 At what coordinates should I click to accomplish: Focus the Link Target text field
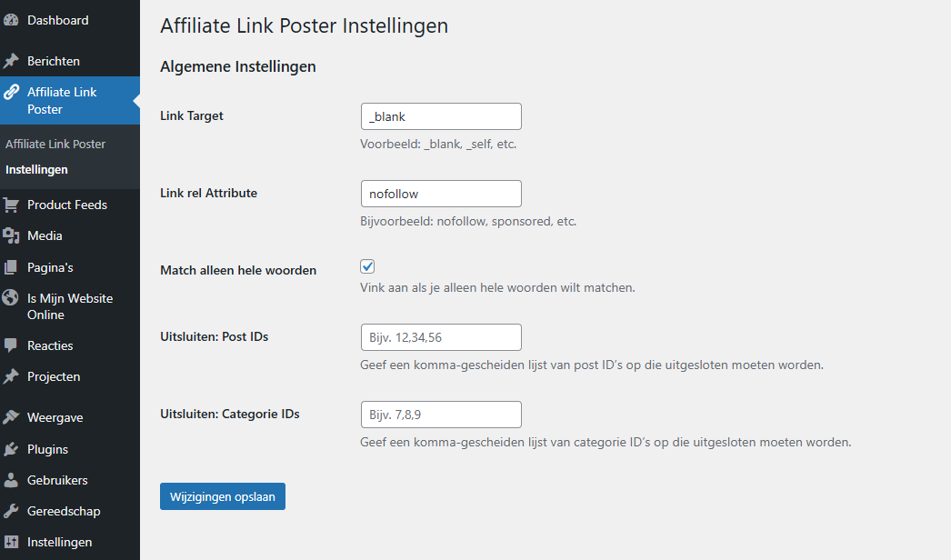coord(441,116)
